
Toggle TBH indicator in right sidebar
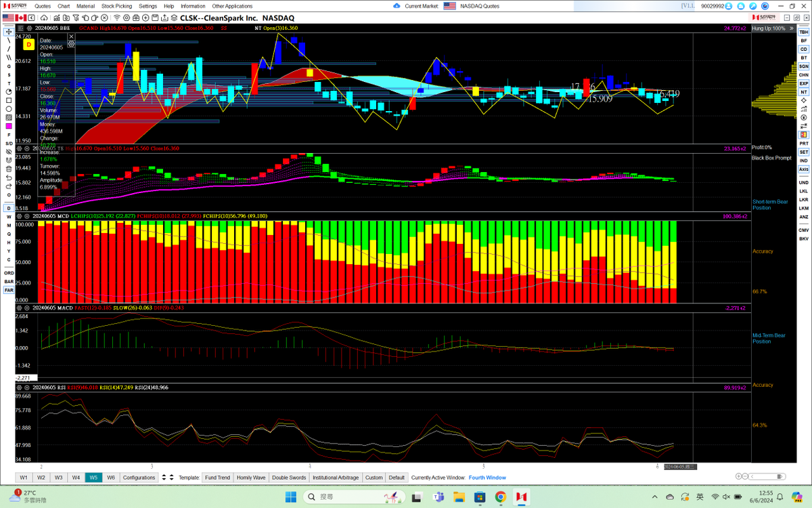(804, 32)
